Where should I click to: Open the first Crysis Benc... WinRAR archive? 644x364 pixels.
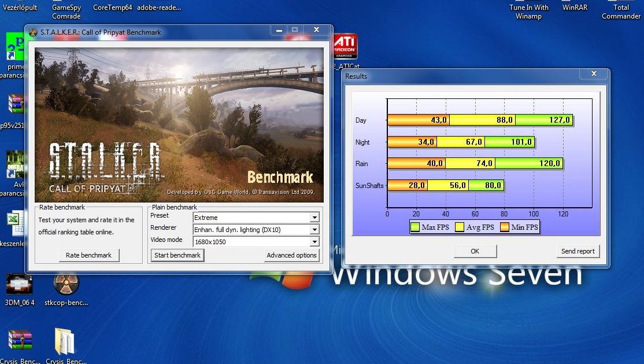pos(20,341)
